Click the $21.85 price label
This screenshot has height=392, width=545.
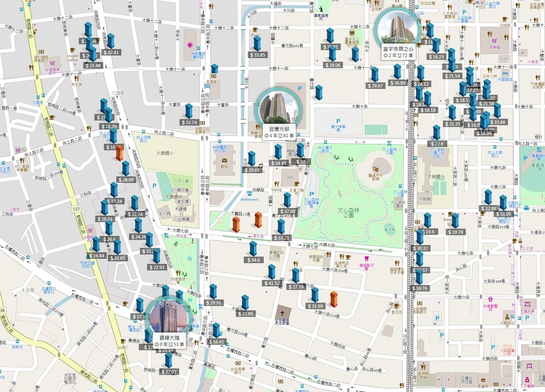coord(117,258)
